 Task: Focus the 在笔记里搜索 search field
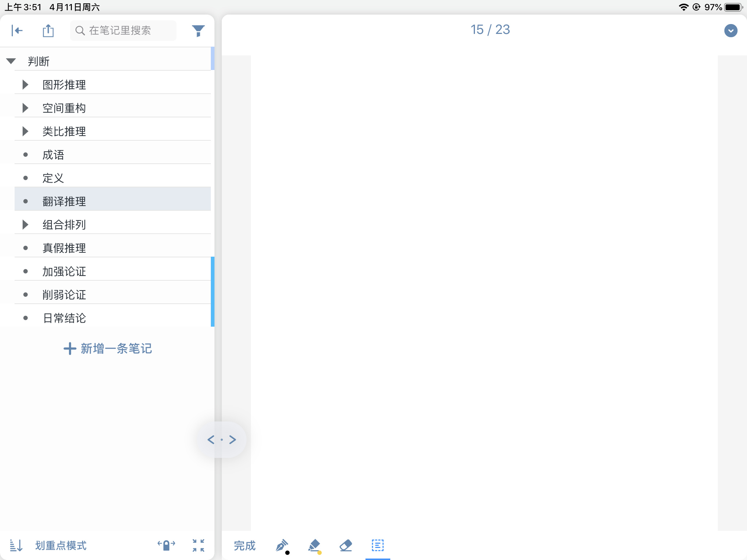123,31
